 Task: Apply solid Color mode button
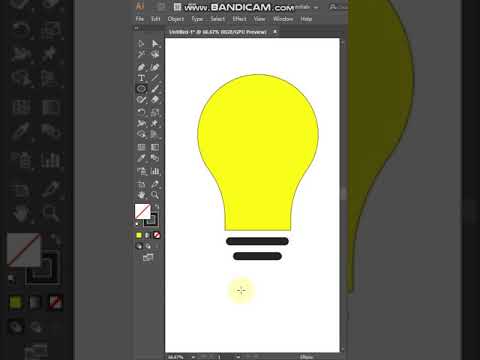point(139,235)
